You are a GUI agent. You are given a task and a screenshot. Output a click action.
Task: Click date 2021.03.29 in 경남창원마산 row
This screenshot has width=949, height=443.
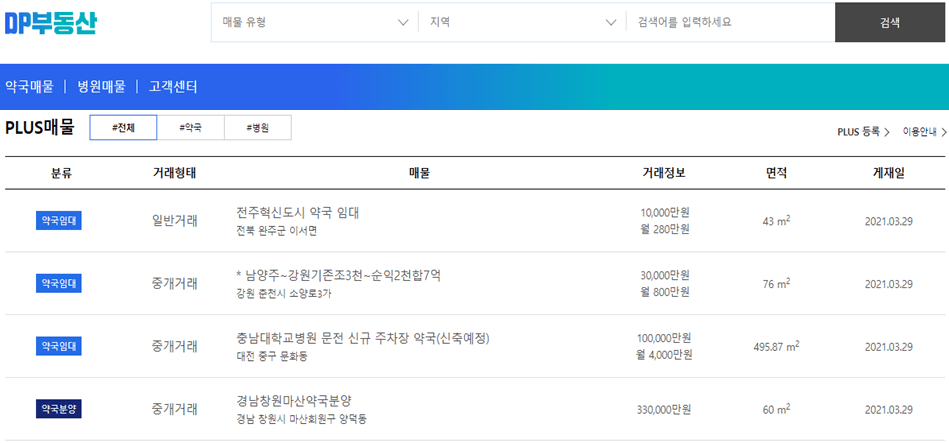point(888,410)
